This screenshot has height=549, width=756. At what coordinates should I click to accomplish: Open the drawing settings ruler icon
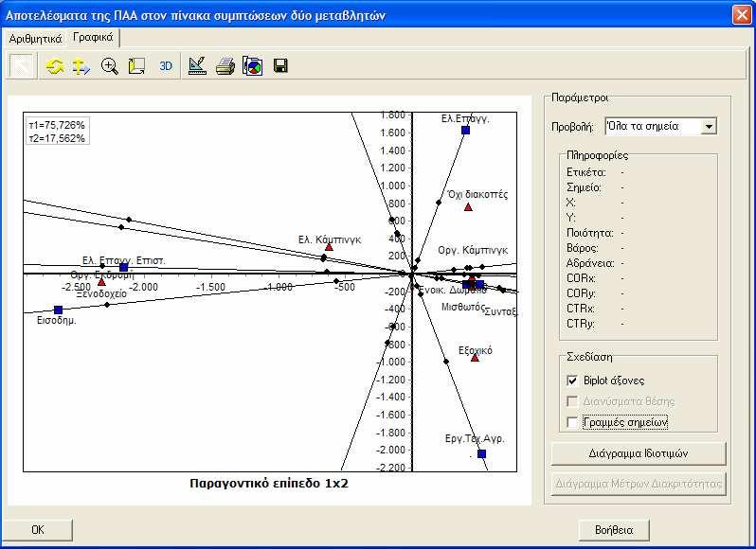coord(197,66)
